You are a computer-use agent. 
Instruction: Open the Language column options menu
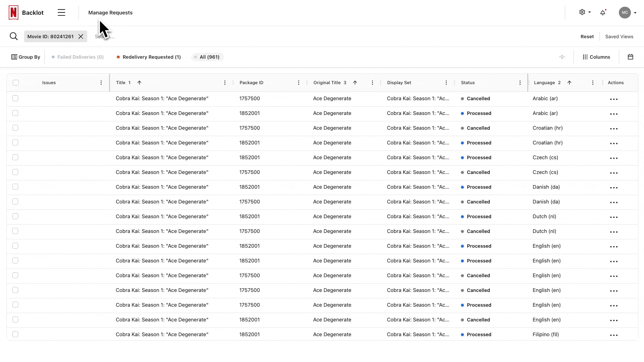(x=593, y=82)
